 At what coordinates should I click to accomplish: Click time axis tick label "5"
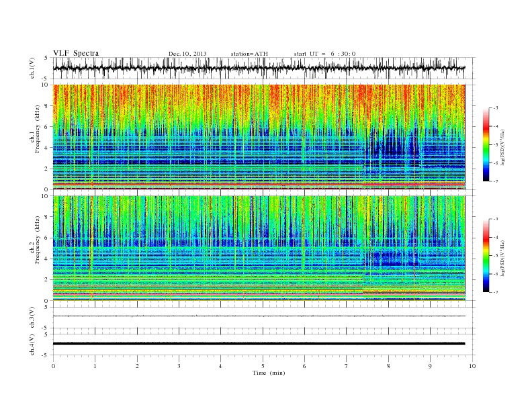263,366
